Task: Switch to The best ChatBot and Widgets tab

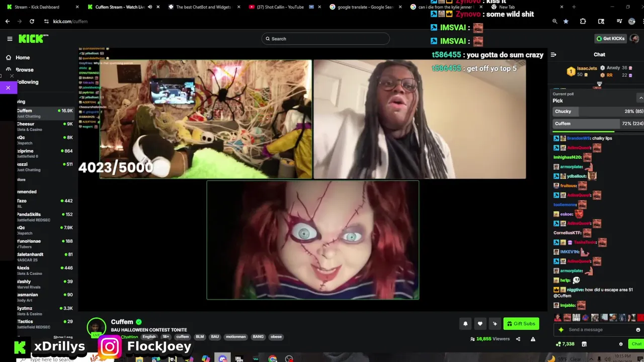Action: click(x=204, y=7)
